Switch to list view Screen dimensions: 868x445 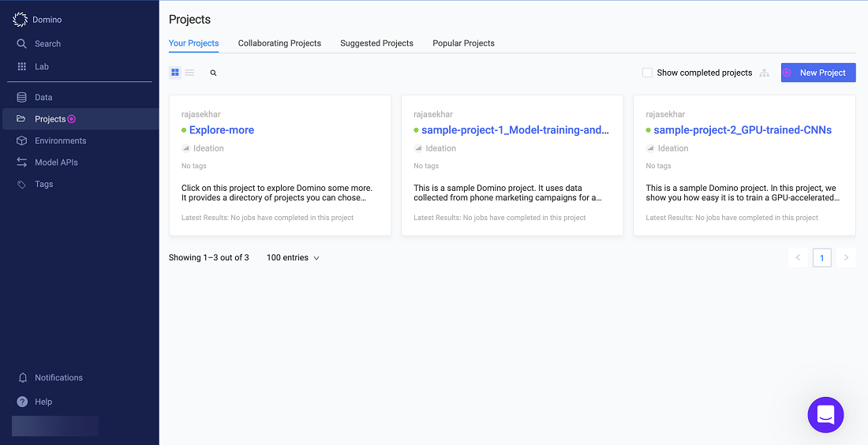(189, 73)
